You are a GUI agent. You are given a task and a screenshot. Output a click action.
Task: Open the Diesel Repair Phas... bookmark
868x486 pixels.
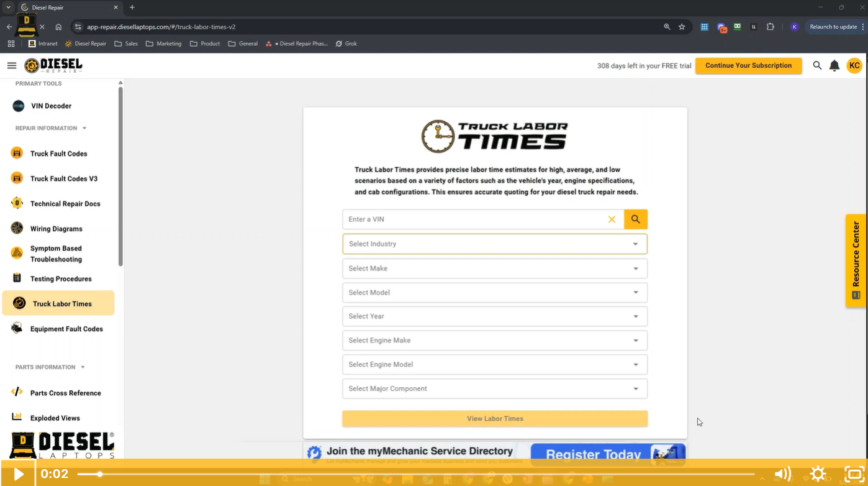point(296,44)
